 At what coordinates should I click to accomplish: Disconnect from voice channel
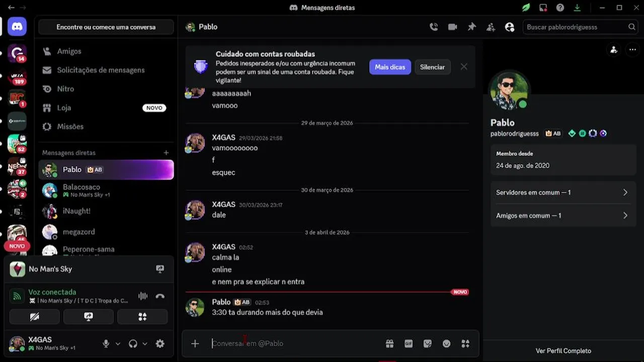tap(160, 296)
